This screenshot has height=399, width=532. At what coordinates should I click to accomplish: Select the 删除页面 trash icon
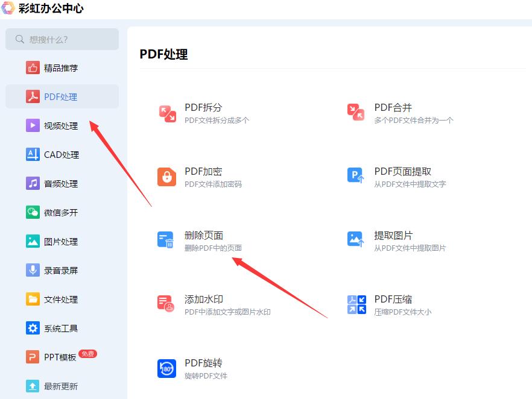pos(167,240)
